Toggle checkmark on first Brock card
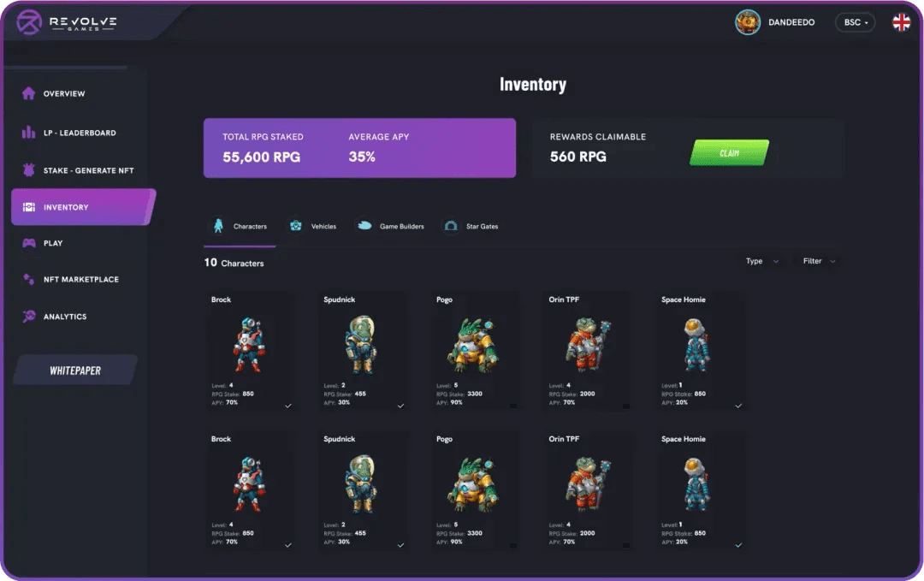 pyautogui.click(x=288, y=406)
